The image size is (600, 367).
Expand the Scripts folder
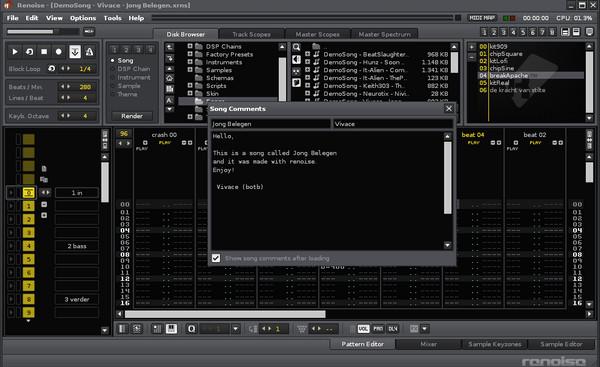[190, 85]
